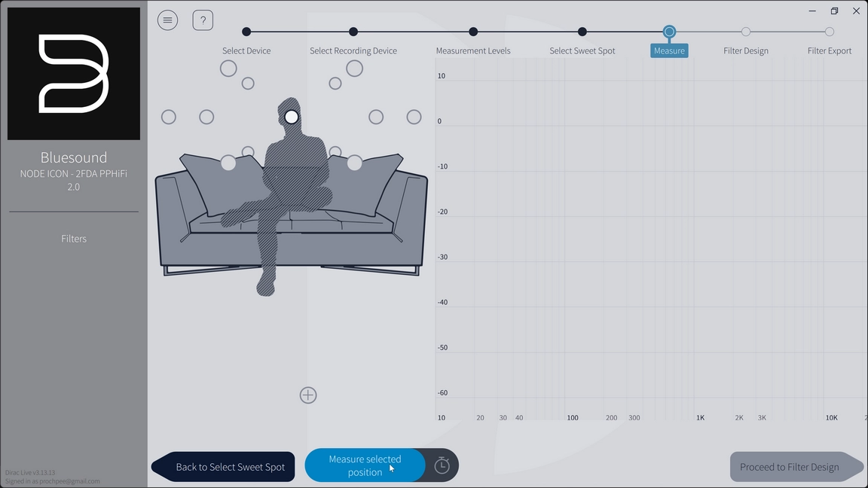The width and height of the screenshot is (868, 488).
Task: Restore the window using the title bar icon
Action: pyautogui.click(x=834, y=11)
